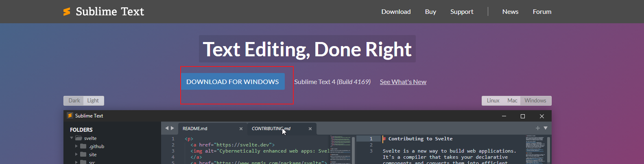Open the Buy page
The width and height of the screenshot is (644, 164).
coord(430,11)
